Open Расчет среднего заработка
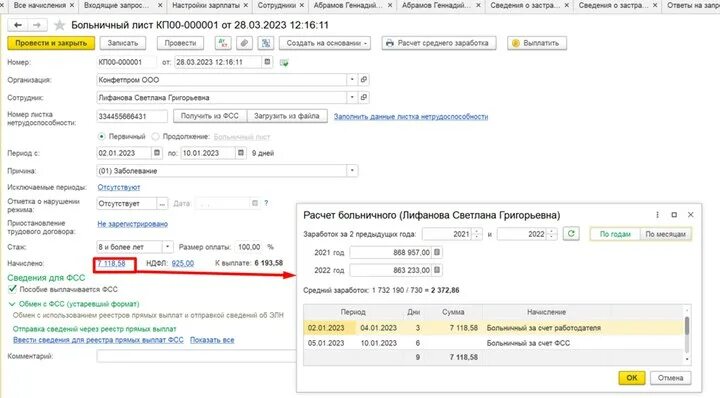The image size is (720, 398). coord(439,43)
